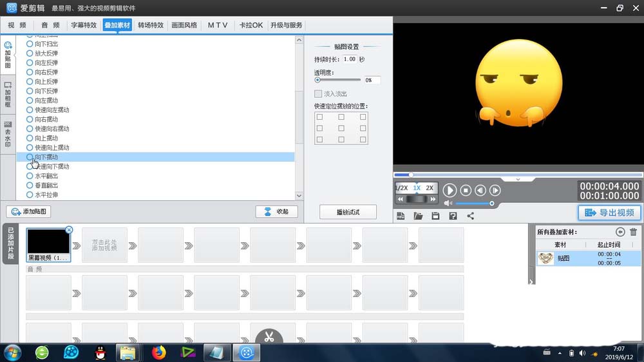Set playback speed to 1/2X
Image resolution: width=644 pixels, height=362 pixels.
pos(401,188)
